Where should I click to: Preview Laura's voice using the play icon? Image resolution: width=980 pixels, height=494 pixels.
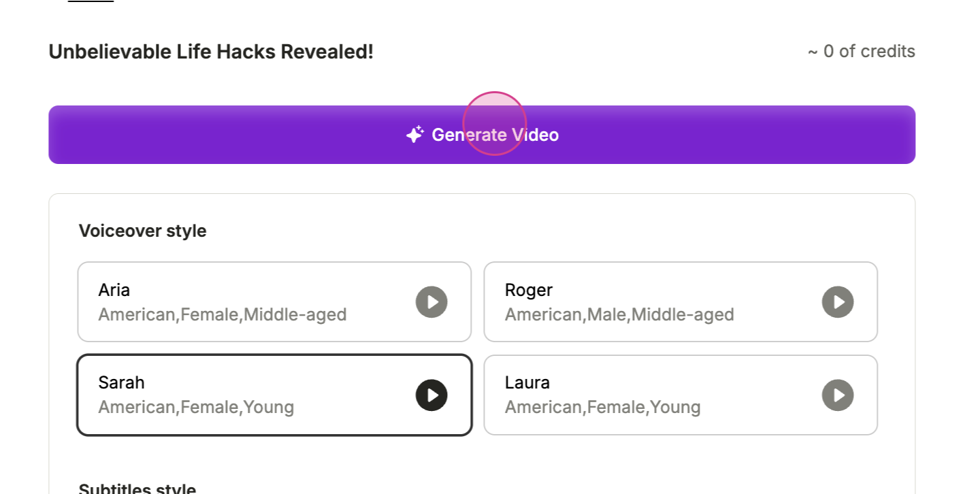point(838,395)
